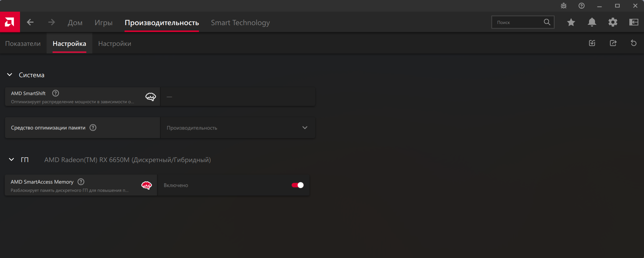This screenshot has height=258, width=644.
Task: Show AMD SmartShift help tooltip
Action: tap(56, 93)
